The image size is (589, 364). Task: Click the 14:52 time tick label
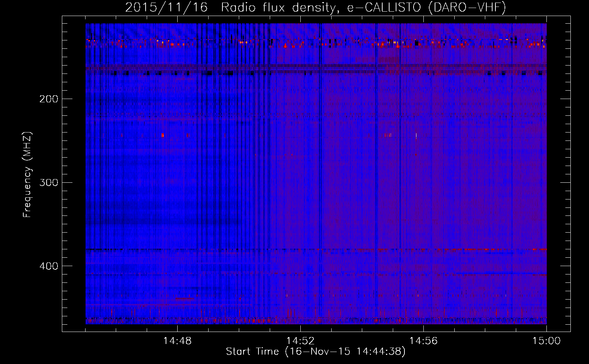point(300,341)
